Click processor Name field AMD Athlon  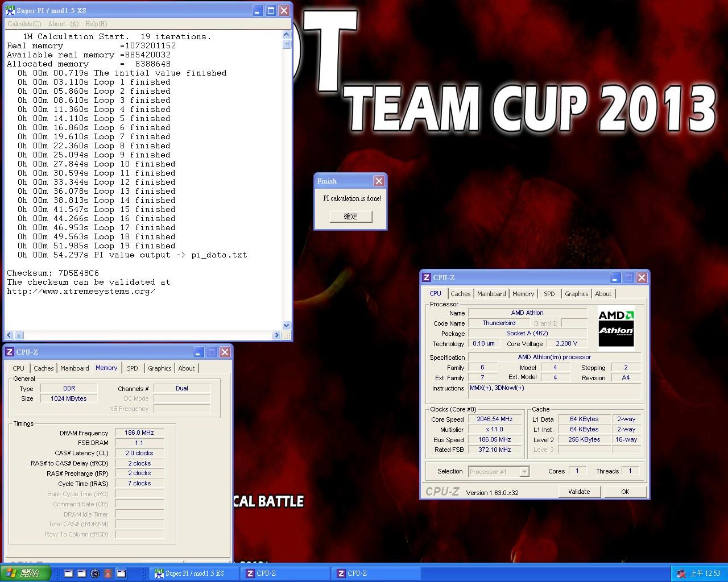click(527, 313)
